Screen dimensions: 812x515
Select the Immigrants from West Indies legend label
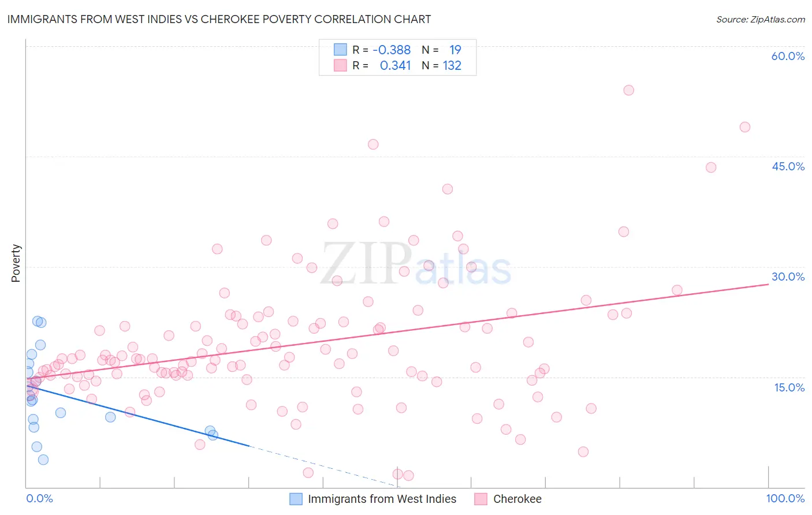click(382, 499)
